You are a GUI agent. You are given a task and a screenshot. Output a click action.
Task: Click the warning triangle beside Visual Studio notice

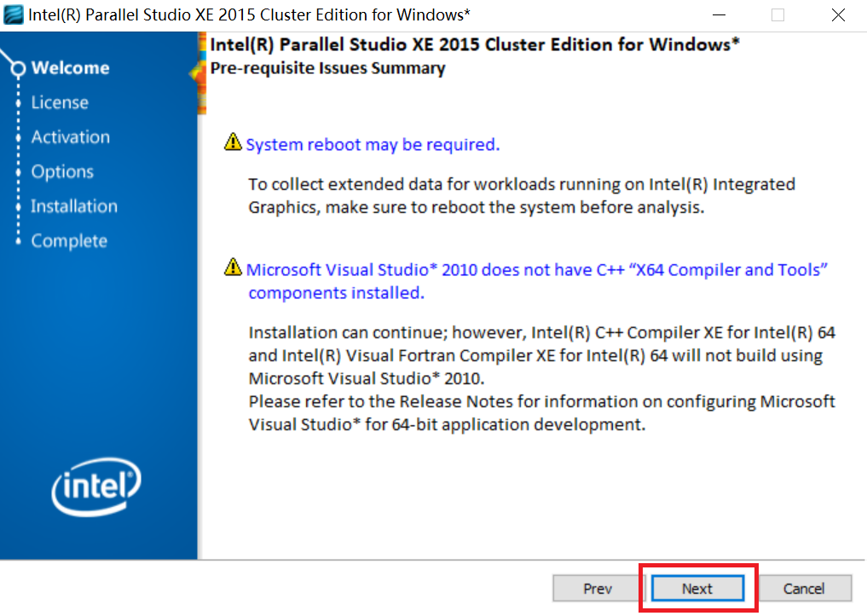point(233,268)
